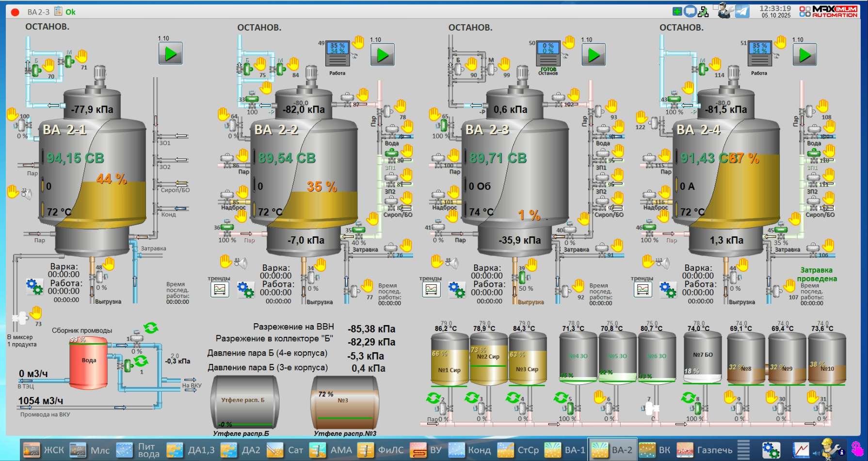868x461 pixels.
Task: Toggle auto-mode arrows for tank №1 Сир valve 2
Action: [433, 398]
